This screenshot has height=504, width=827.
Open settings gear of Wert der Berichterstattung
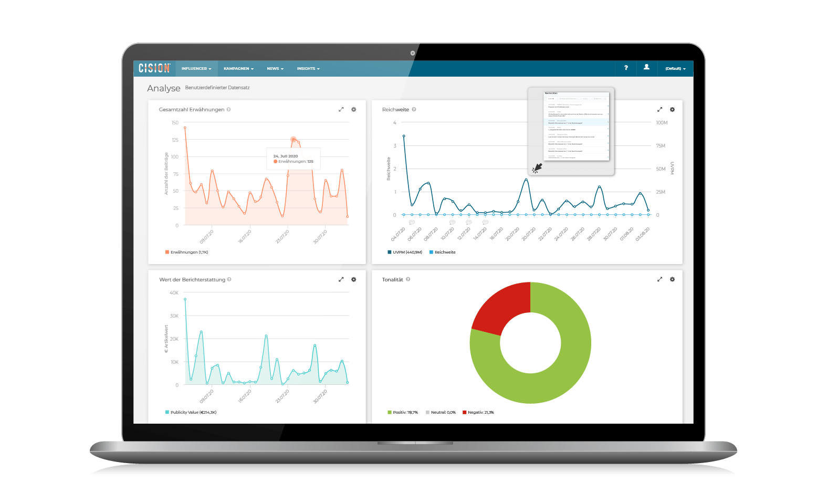(x=354, y=279)
